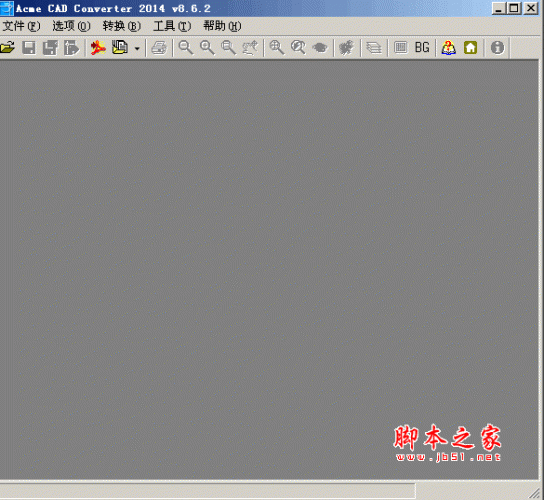
Task: Click the layers stack icon
Action: [x=374, y=48]
